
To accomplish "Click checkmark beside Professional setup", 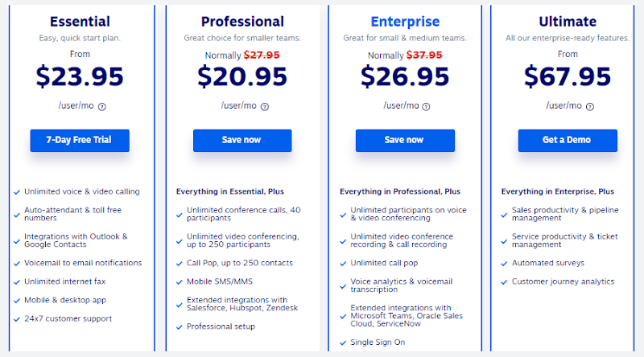I will pos(179,327).
